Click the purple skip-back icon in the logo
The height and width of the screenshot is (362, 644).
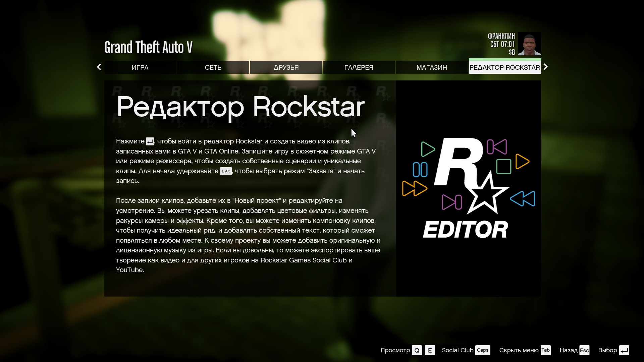pyautogui.click(x=497, y=147)
